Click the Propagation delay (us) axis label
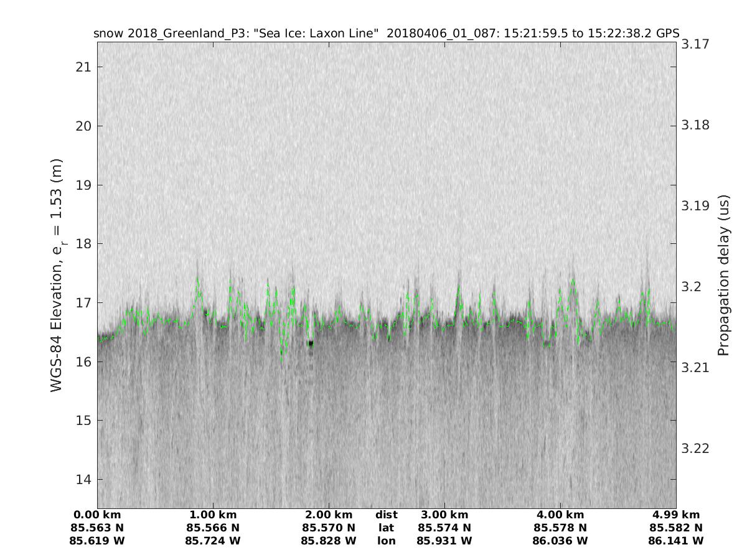This screenshot has width=747, height=560. pyautogui.click(x=723, y=276)
